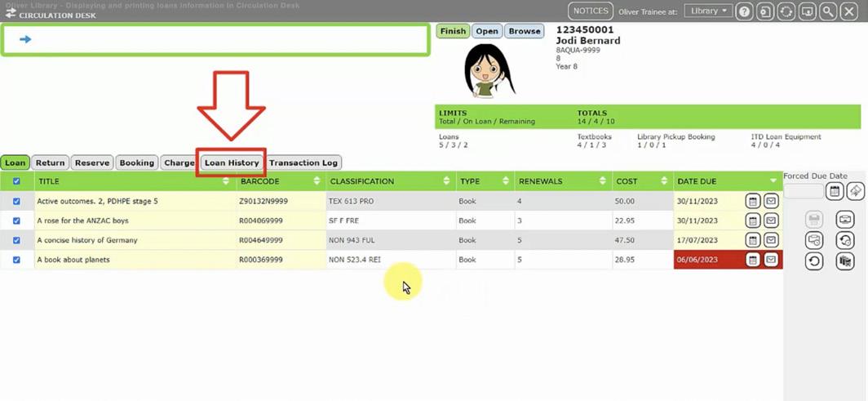Click the Finish button

453,31
